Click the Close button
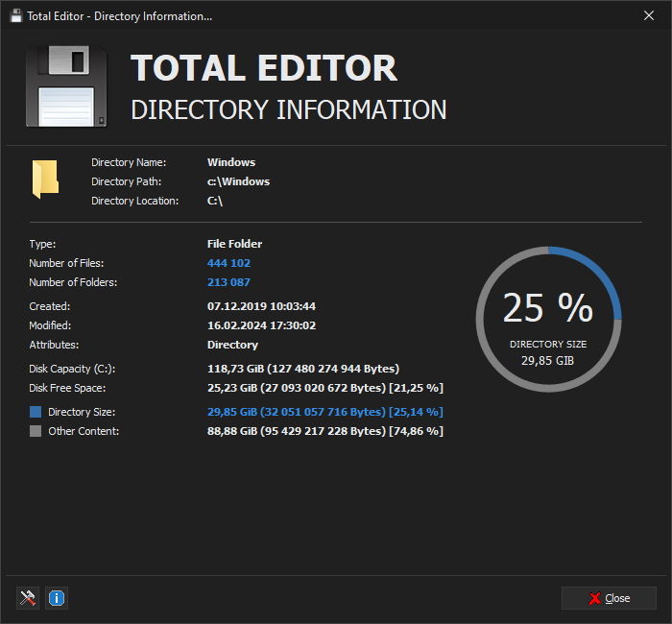This screenshot has height=624, width=672. pyautogui.click(x=609, y=598)
